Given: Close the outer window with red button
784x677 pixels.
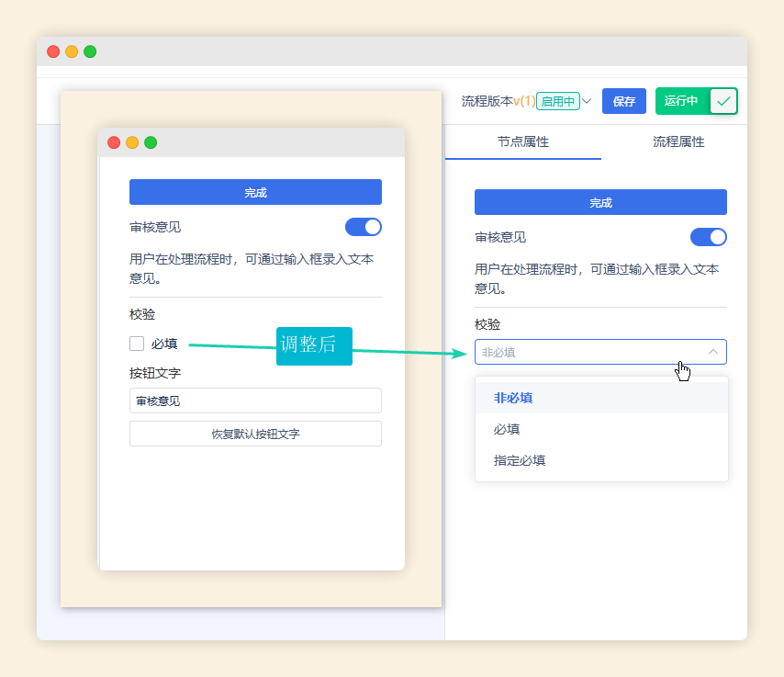Looking at the screenshot, I should pos(53,51).
